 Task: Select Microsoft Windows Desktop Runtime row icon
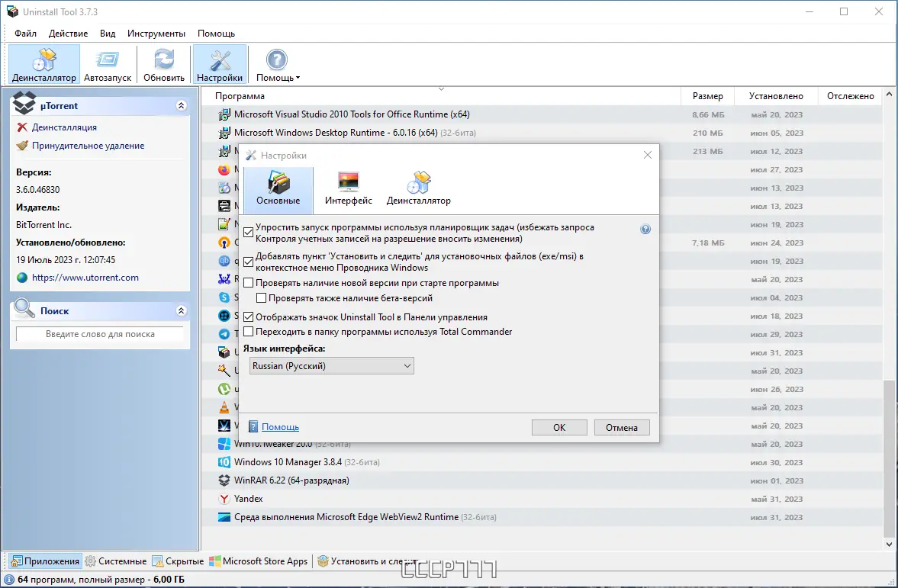[224, 133]
